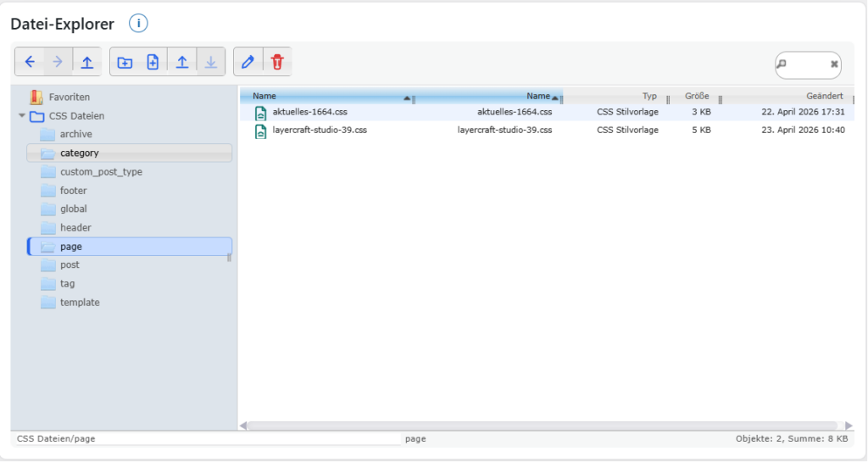Sort by the first Name column header

tap(328, 97)
